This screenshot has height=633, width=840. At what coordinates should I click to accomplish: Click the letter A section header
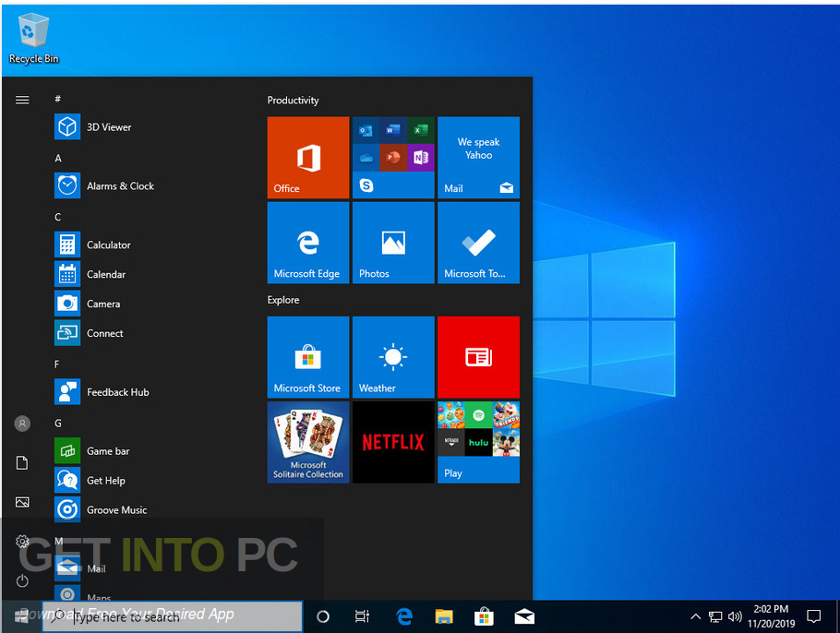[58, 158]
